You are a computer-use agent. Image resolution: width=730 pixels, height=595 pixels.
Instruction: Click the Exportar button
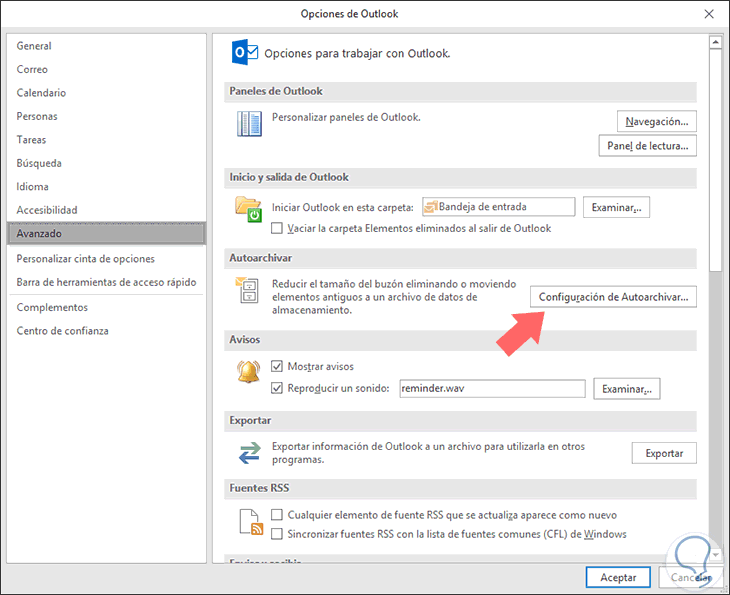664,453
